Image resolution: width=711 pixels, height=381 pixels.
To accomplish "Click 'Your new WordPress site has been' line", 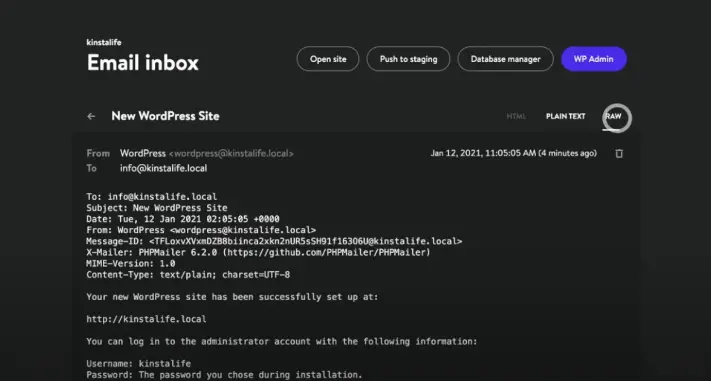I will pyautogui.click(x=232, y=297).
